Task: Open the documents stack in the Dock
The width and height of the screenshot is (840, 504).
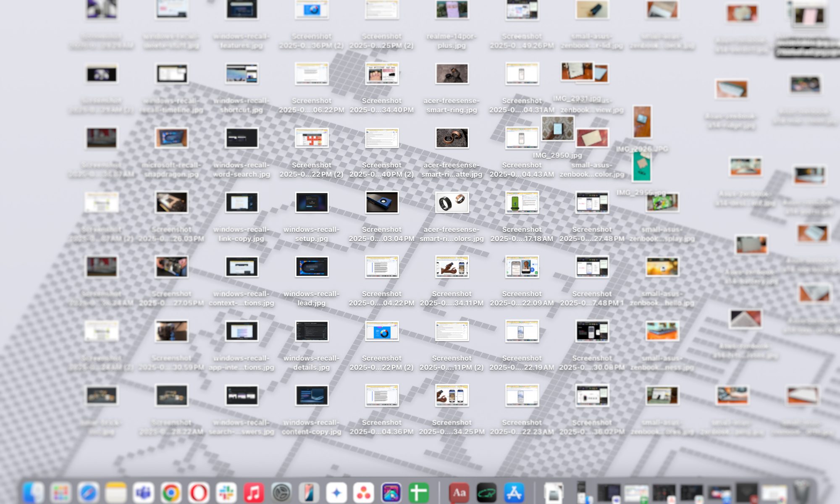Action: (x=554, y=492)
